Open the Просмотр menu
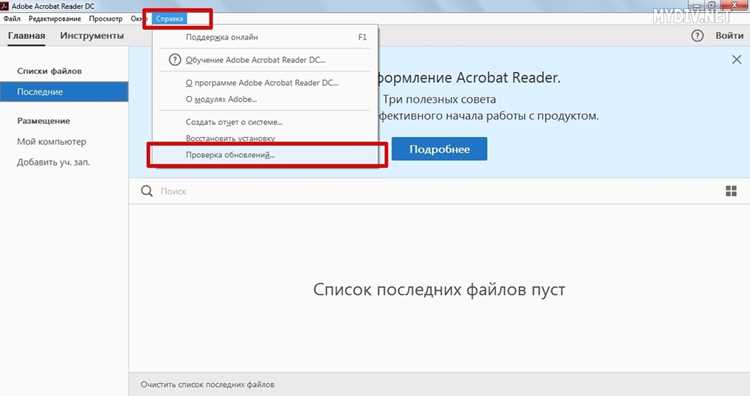This screenshot has width=750, height=396. (x=106, y=19)
